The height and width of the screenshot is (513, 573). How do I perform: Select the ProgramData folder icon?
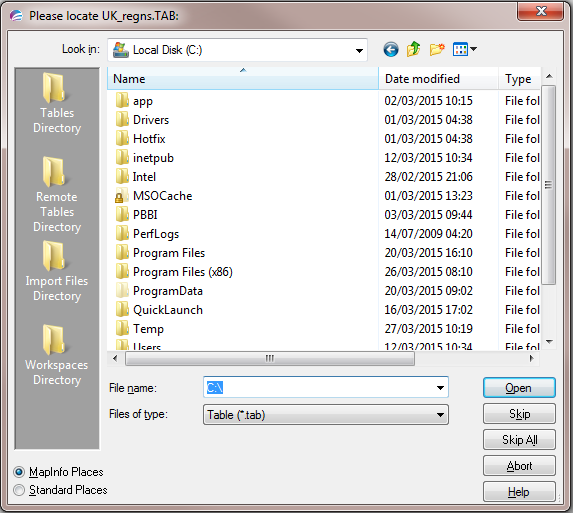coord(122,290)
